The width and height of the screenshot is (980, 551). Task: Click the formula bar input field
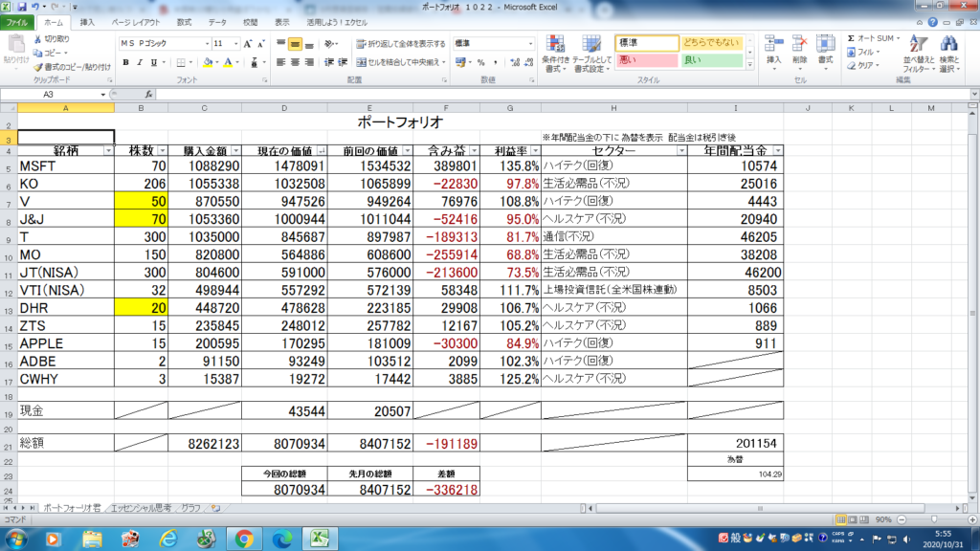pos(564,95)
